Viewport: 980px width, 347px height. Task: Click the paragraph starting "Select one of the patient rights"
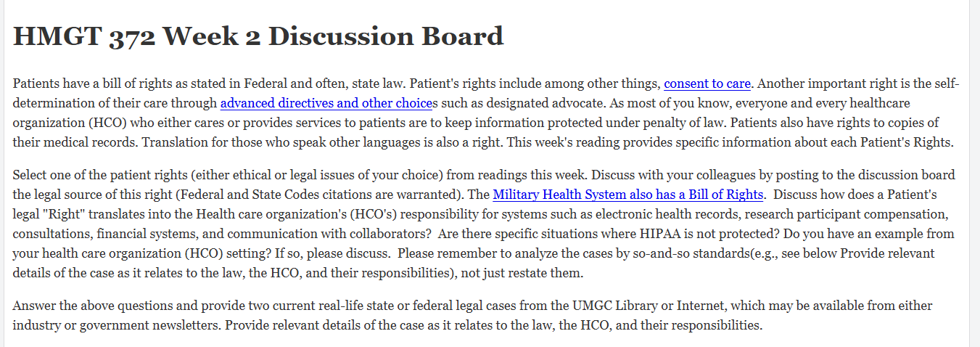click(484, 224)
